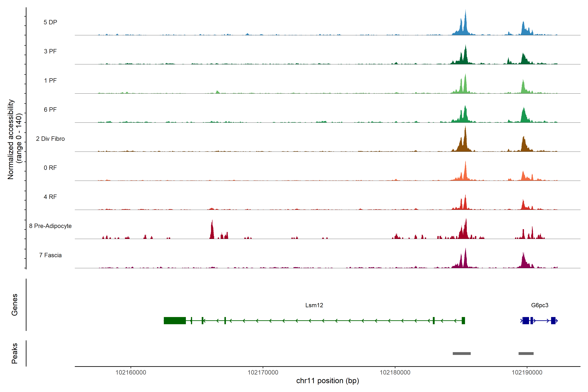Click the last blue G6pc3 exon block
Image resolution: width=588 pixels, height=392 pixels.
(553, 320)
